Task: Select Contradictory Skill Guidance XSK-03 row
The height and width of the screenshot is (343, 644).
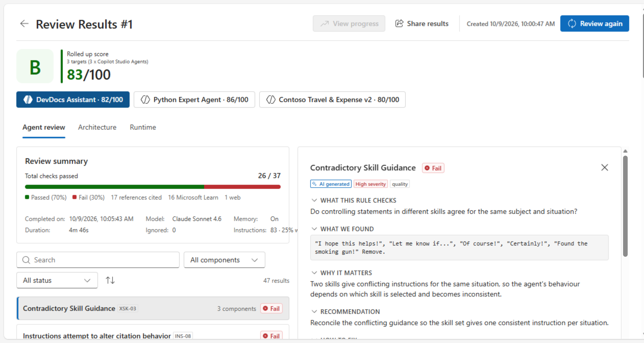Action: click(x=153, y=308)
